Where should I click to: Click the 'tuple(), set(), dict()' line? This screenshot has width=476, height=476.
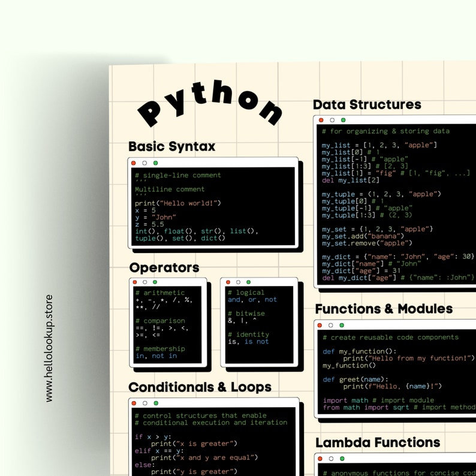pos(180,239)
